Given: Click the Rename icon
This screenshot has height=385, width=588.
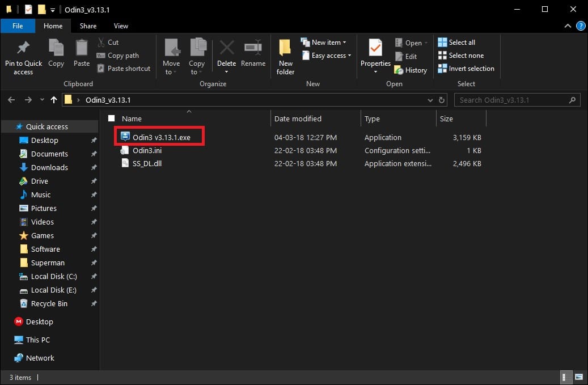Looking at the screenshot, I should click(253, 48).
